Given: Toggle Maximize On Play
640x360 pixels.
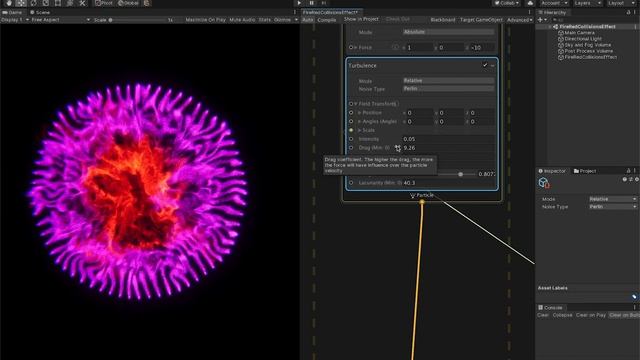Looking at the screenshot, I should tap(205, 20).
